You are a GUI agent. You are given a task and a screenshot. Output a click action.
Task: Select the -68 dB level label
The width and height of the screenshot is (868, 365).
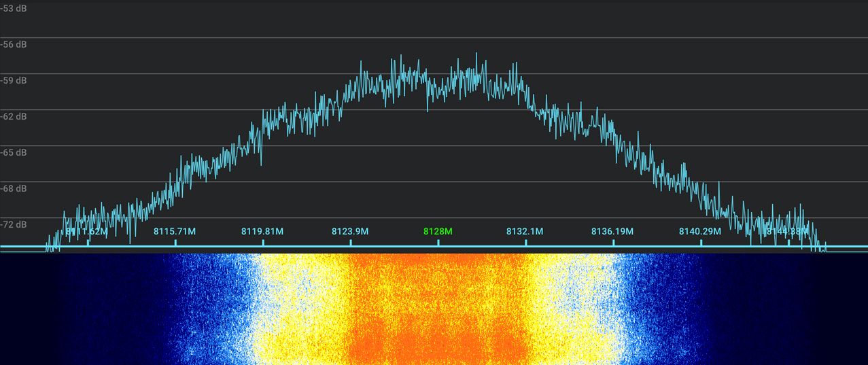(14, 188)
